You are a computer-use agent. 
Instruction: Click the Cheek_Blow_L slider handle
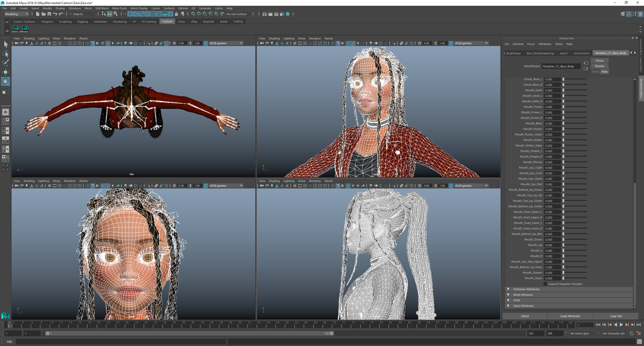[x=563, y=79]
